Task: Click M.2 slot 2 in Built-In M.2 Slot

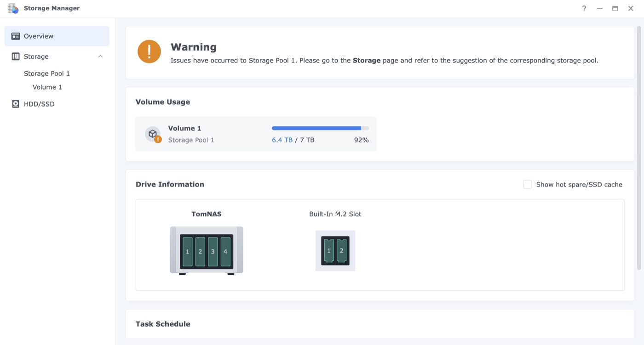Action: click(341, 251)
